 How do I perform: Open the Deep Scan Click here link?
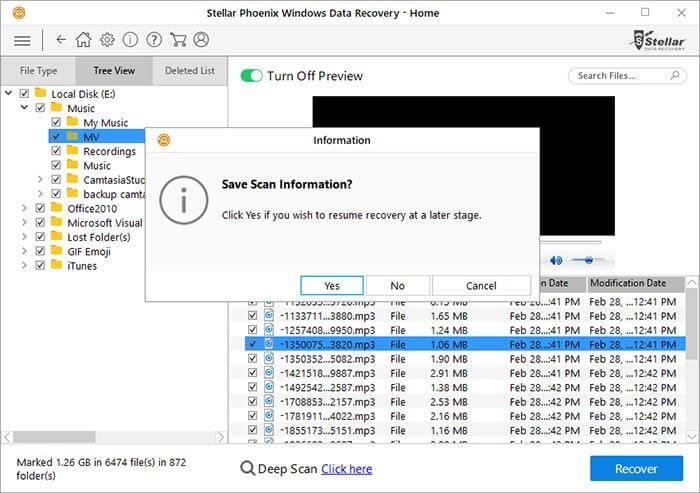pyautogui.click(x=346, y=469)
